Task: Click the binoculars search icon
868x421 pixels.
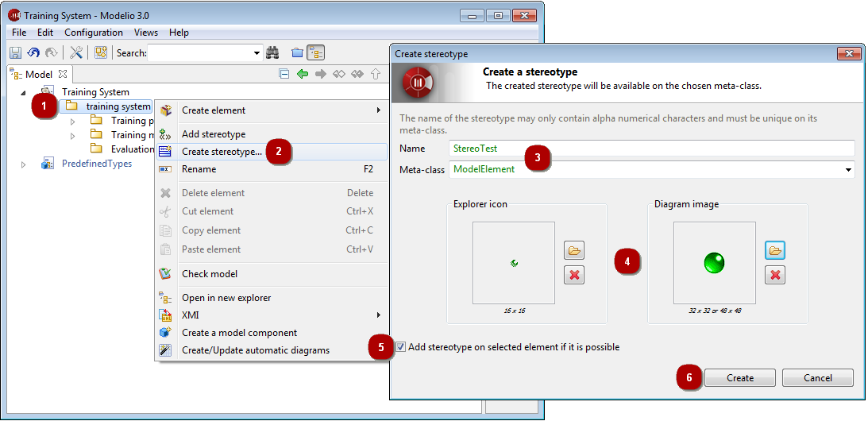Action: tap(272, 52)
